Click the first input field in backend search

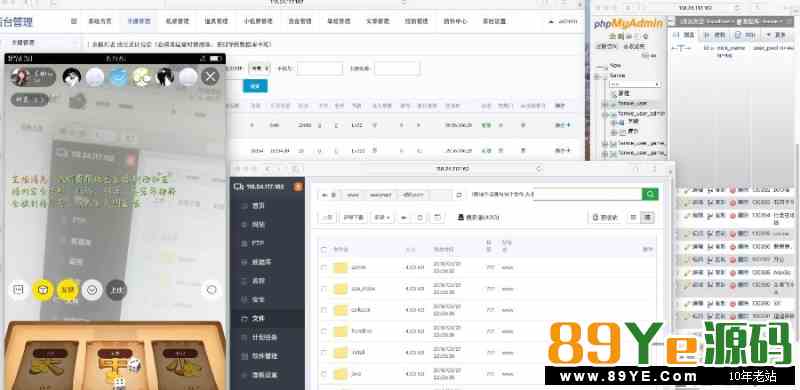coord(320,68)
